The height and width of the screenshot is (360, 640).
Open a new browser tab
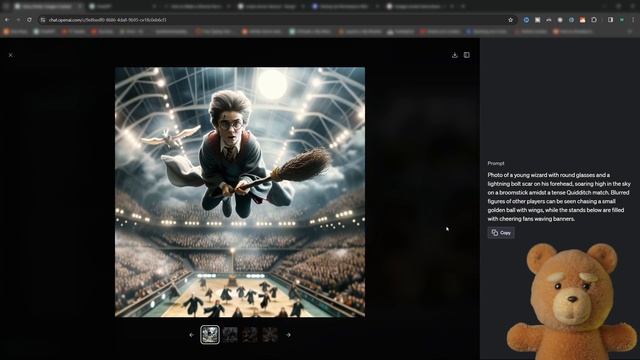pyautogui.click(x=463, y=6)
